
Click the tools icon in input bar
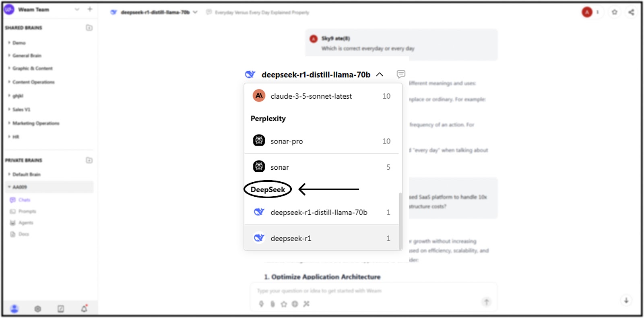pyautogui.click(x=306, y=304)
